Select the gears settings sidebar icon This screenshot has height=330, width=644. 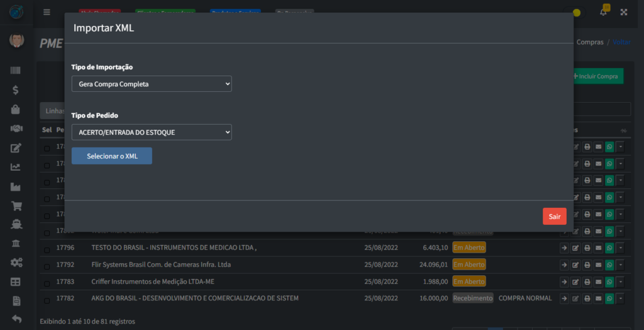tap(16, 263)
